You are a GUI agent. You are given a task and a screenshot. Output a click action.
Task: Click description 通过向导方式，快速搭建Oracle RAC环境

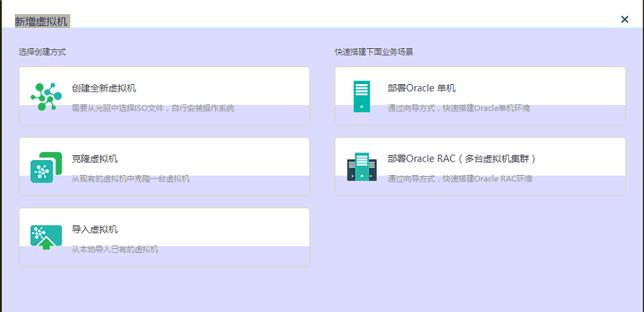point(460,179)
